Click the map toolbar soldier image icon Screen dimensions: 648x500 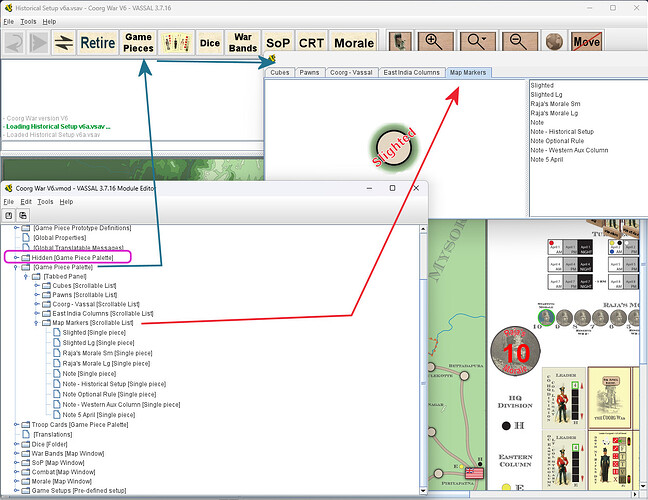(x=400, y=41)
